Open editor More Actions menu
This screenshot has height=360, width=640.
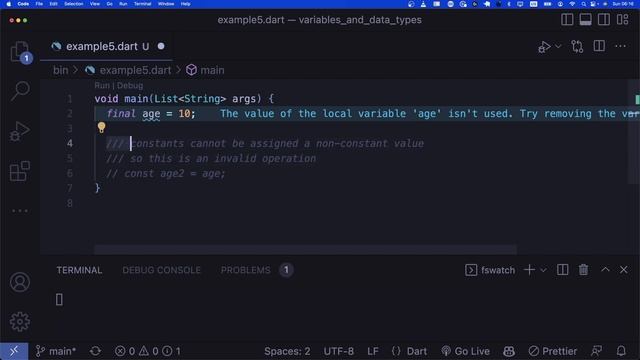[x=620, y=46]
